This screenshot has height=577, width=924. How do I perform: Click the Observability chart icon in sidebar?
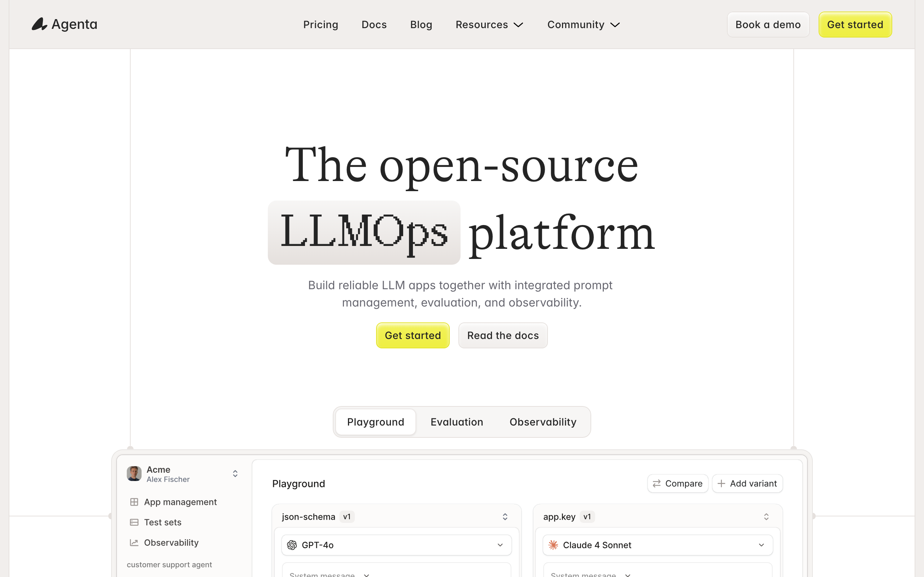pos(134,542)
